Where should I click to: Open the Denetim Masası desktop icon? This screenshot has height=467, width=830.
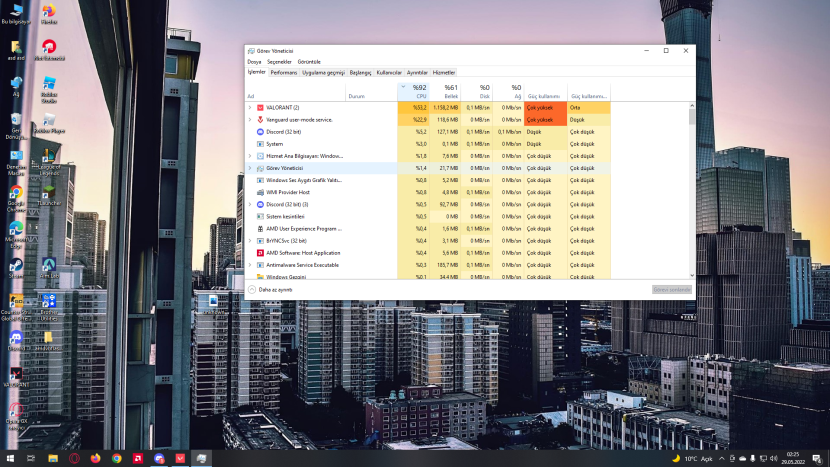click(x=16, y=163)
